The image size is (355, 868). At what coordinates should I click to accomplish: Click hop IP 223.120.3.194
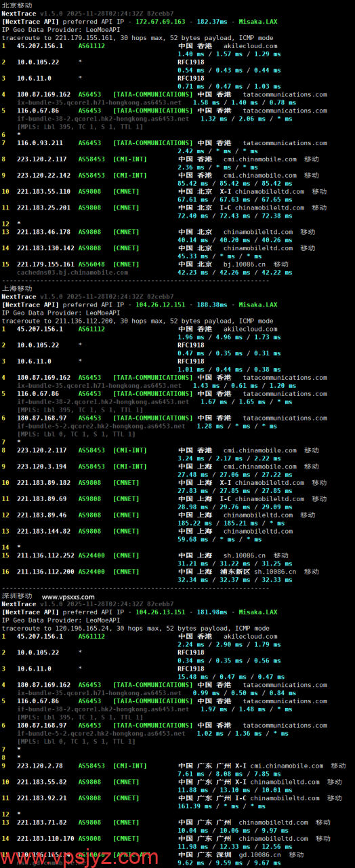(42, 467)
